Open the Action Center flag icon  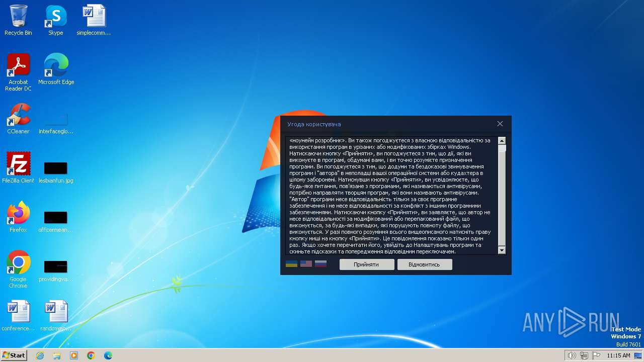coord(596,355)
